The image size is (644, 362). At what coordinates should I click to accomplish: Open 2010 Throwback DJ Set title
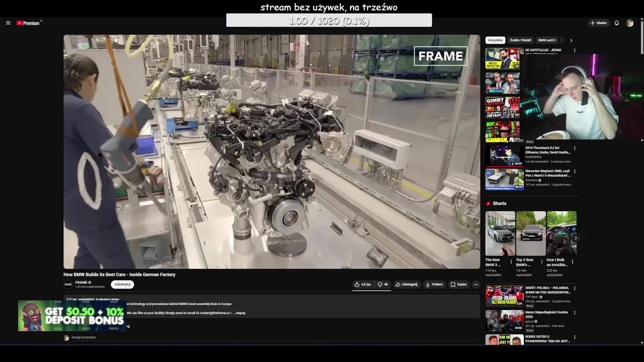[548, 150]
